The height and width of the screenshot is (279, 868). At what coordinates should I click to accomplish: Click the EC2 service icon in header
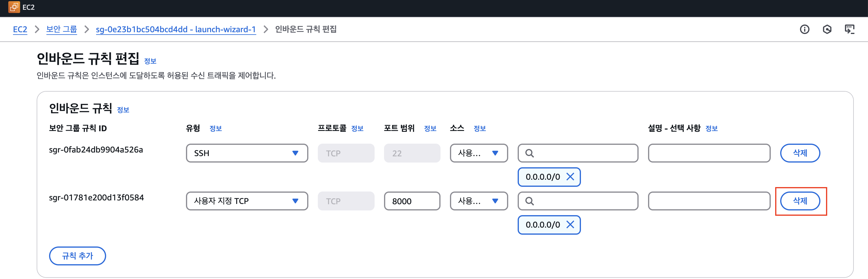tap(14, 7)
